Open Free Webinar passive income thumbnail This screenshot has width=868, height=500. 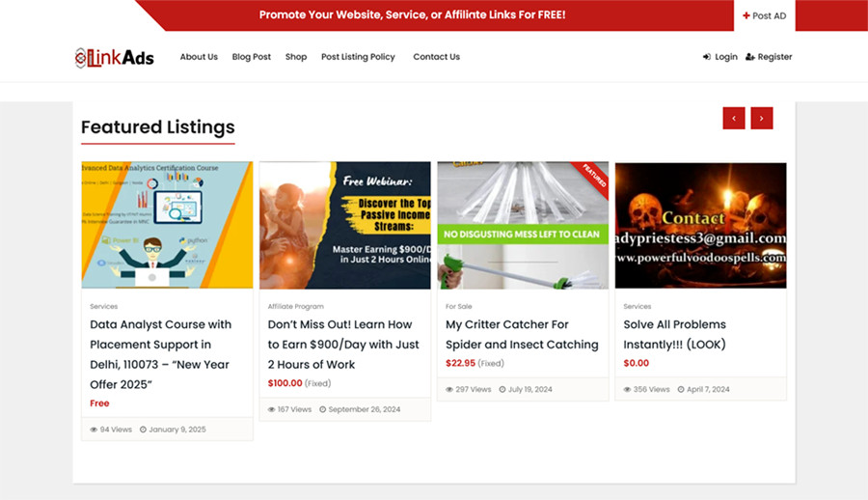(345, 225)
